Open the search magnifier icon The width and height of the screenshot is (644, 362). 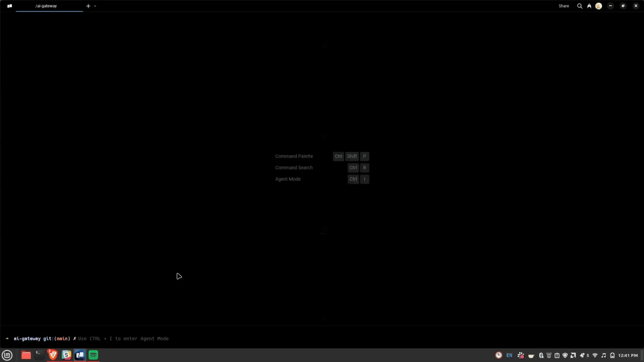coord(579,6)
